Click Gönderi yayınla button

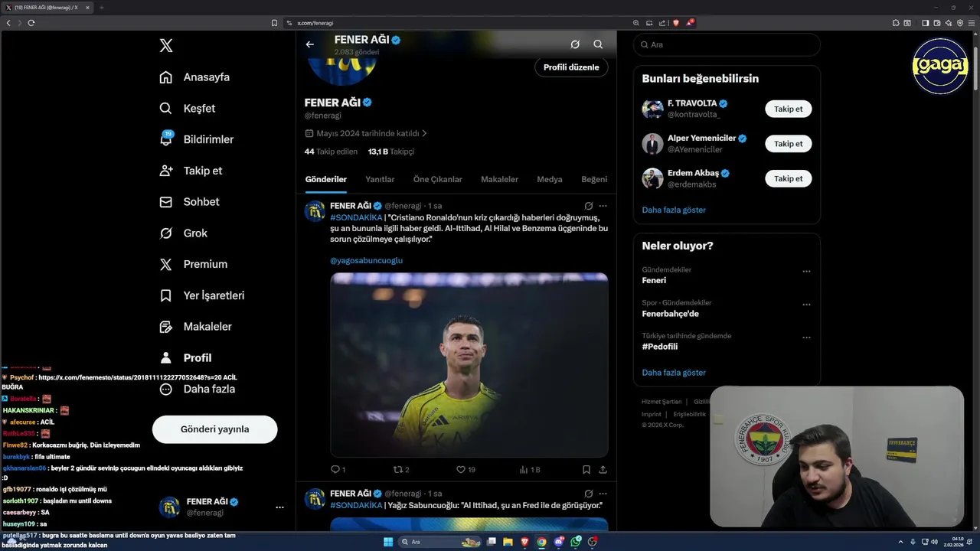point(214,429)
